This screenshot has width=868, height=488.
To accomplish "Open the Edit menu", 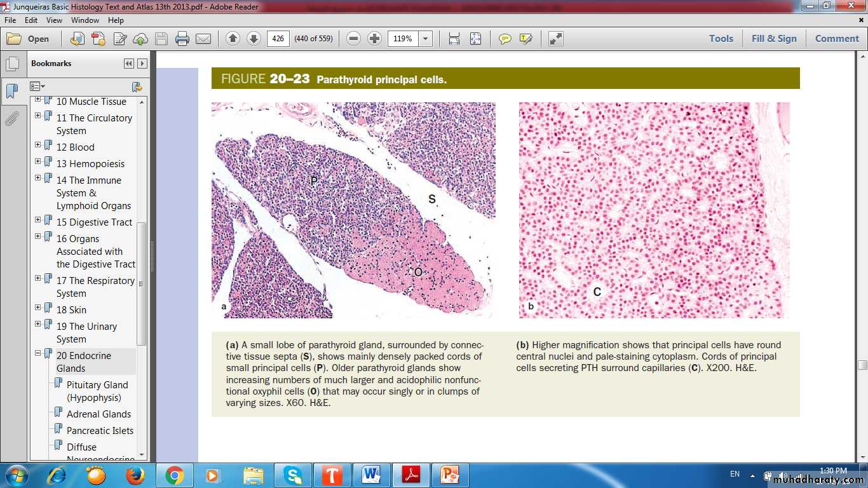I will click(31, 20).
